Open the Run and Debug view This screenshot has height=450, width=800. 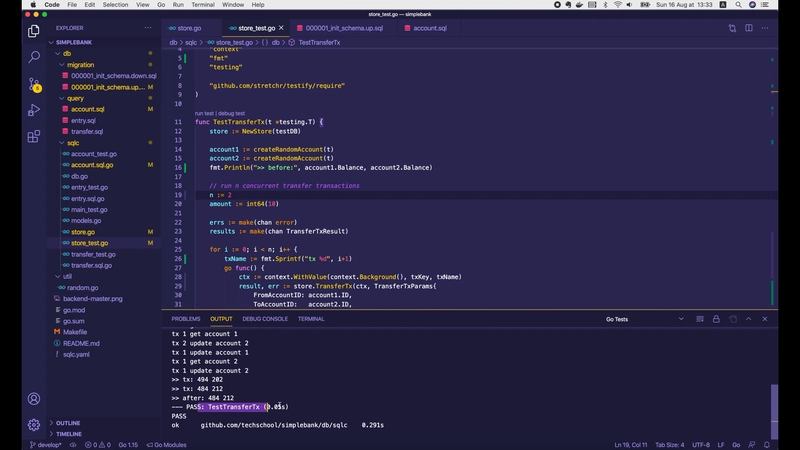click(33, 110)
